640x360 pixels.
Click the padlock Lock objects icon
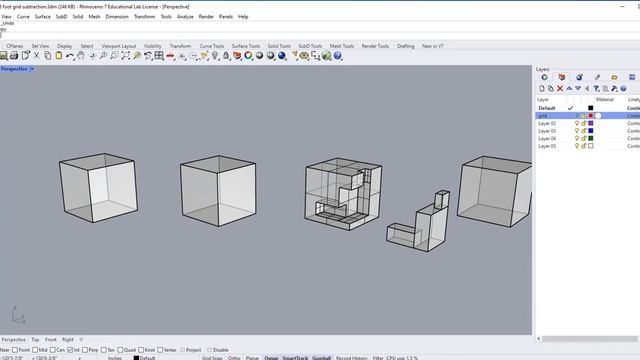coord(226,56)
